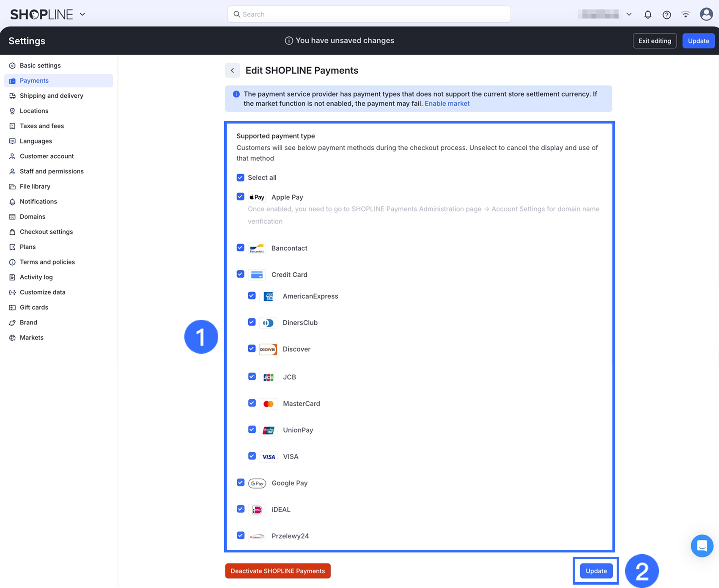Open Shipping and delivery settings
The width and height of the screenshot is (719, 588).
coord(51,96)
